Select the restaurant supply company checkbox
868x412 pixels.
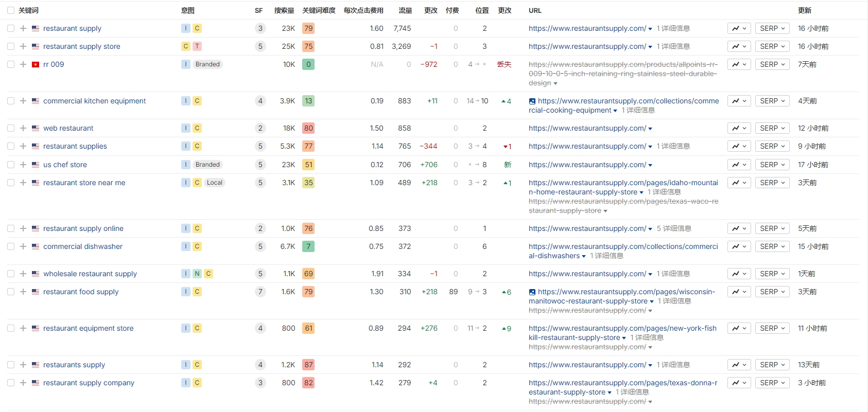point(11,383)
